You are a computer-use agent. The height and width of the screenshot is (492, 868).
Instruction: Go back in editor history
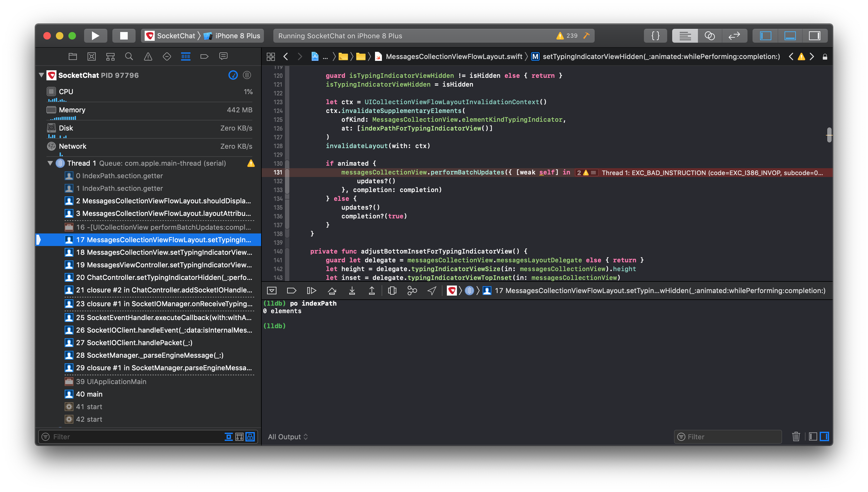pyautogui.click(x=286, y=56)
